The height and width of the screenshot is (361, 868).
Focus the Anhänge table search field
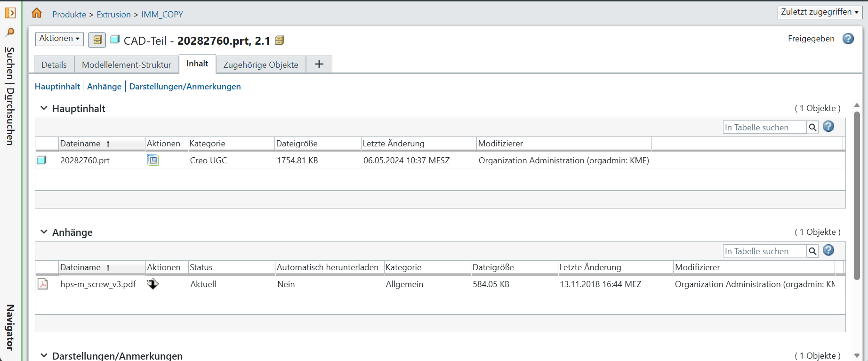764,251
